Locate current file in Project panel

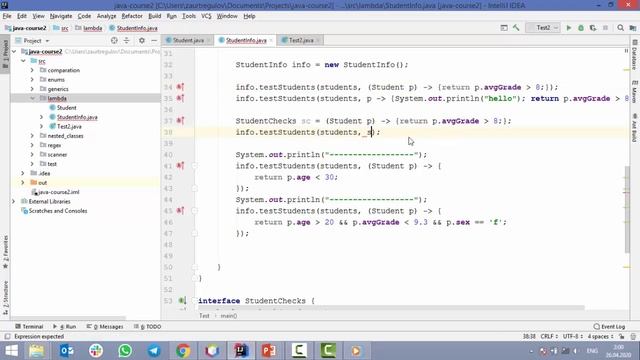114,40
